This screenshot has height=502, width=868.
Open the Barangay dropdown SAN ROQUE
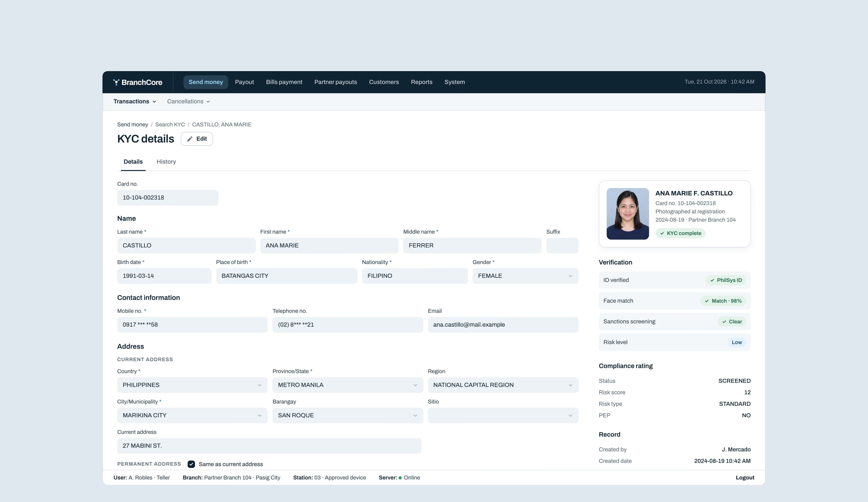click(348, 415)
